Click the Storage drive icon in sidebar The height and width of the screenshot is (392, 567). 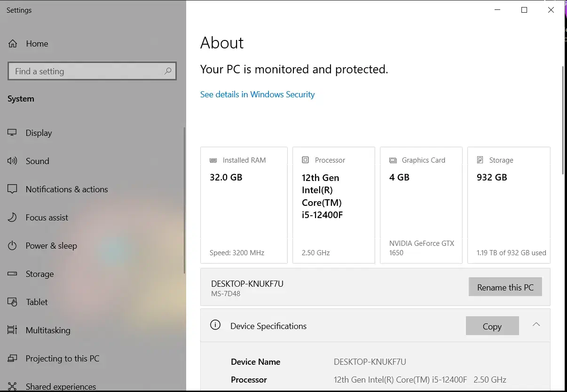point(12,274)
